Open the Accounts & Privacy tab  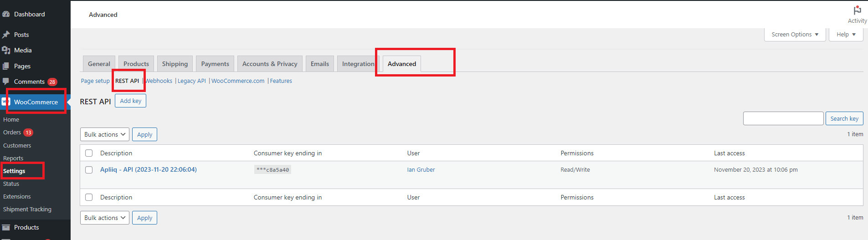coord(270,64)
